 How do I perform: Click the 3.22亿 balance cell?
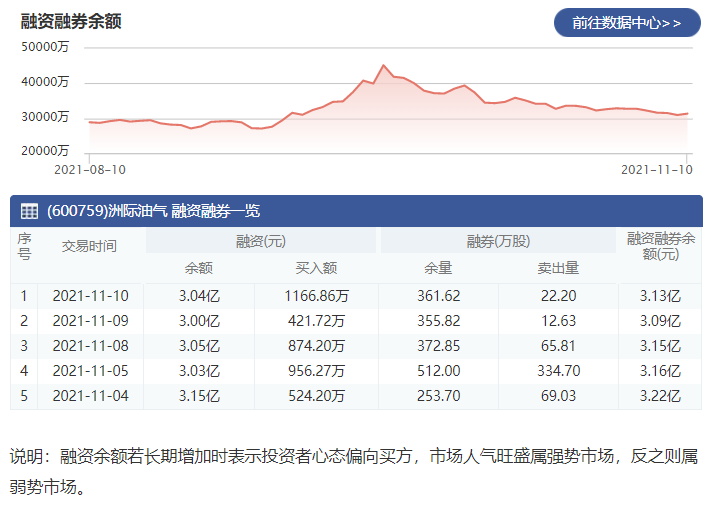[x=660, y=396]
